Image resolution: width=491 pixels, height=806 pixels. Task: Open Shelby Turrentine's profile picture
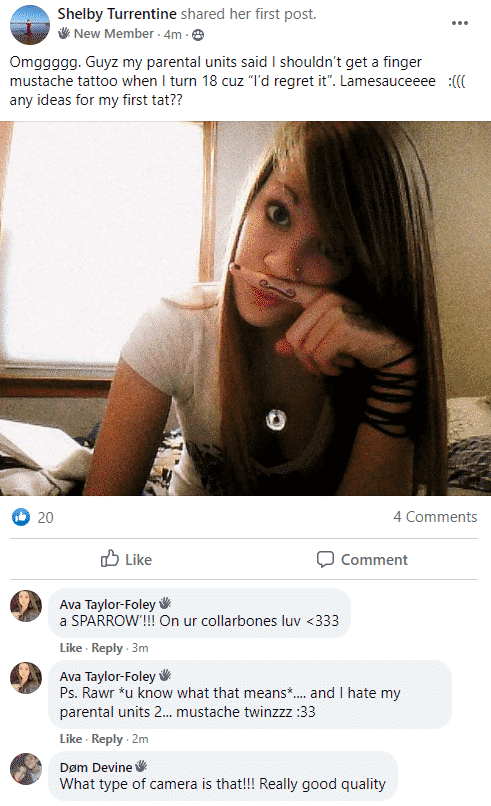(30, 25)
